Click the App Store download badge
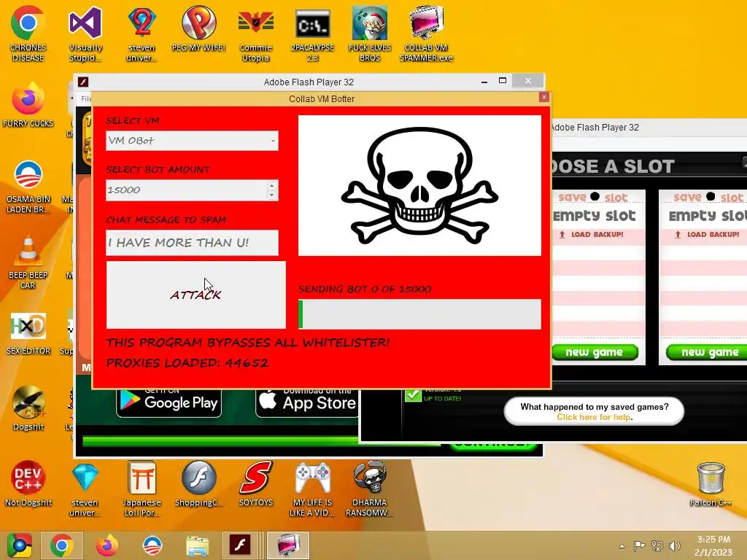Screen dimensions: 747x560 click(x=307, y=402)
